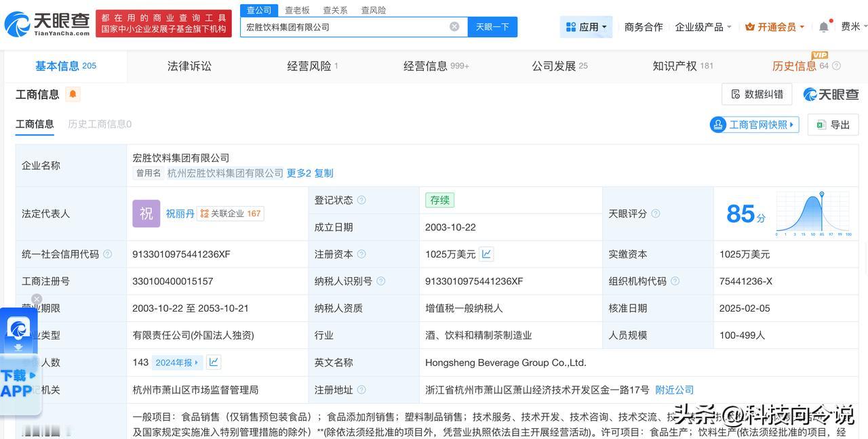This screenshot has width=868, height=439.
Task: Expand the 企业级产品 dropdown
Action: tap(703, 26)
